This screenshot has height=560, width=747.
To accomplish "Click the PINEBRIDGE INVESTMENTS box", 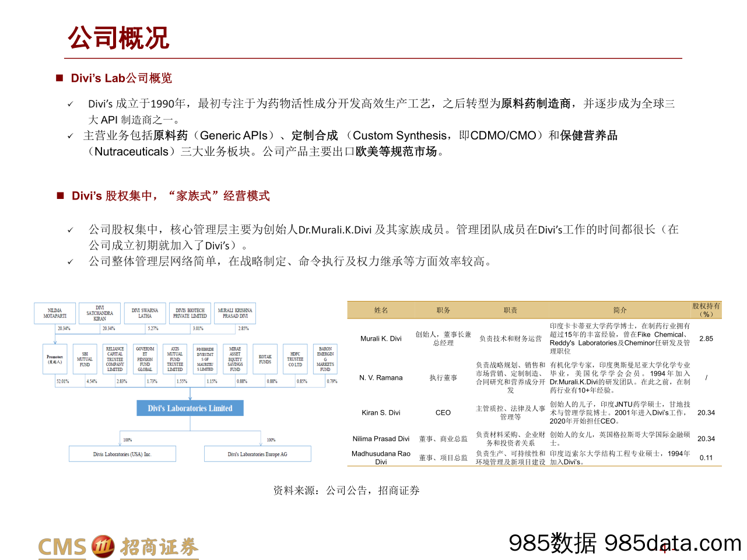I will [205, 359].
